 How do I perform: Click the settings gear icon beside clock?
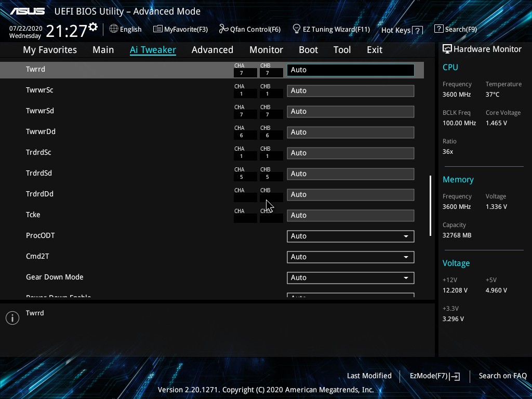click(93, 26)
